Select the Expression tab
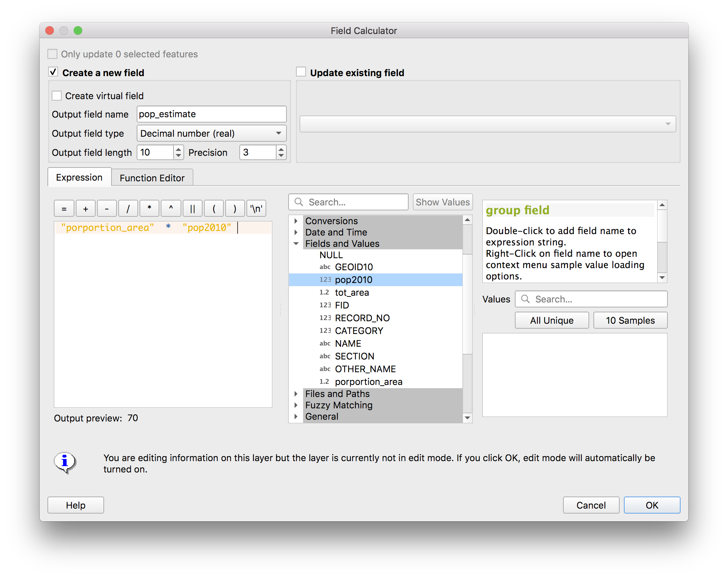Screen dimensions: 728x578 pyautogui.click(x=79, y=177)
